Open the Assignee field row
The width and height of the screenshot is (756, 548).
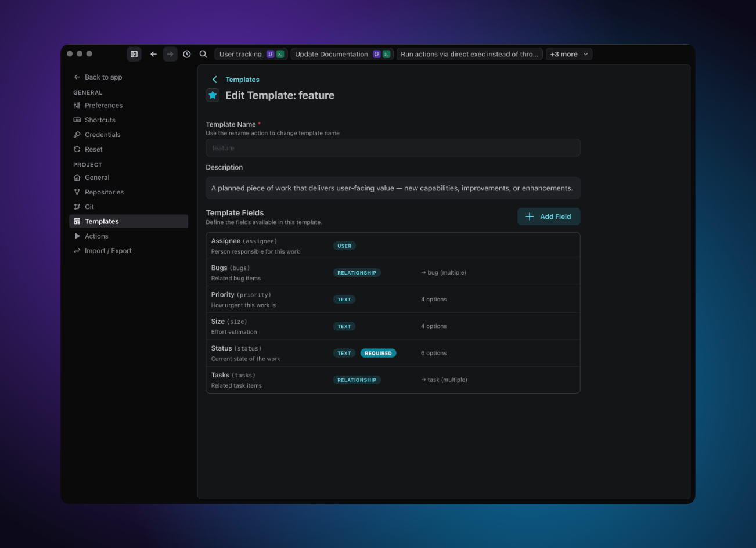tap(393, 246)
